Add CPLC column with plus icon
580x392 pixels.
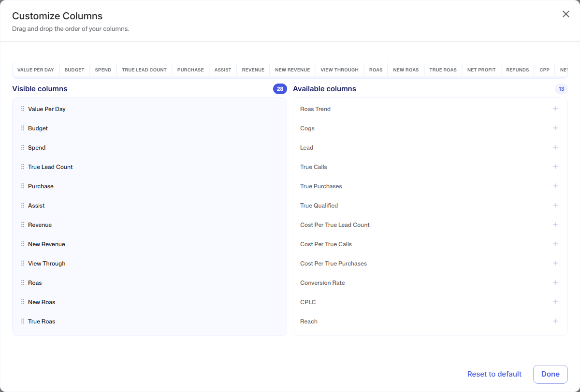[555, 302]
